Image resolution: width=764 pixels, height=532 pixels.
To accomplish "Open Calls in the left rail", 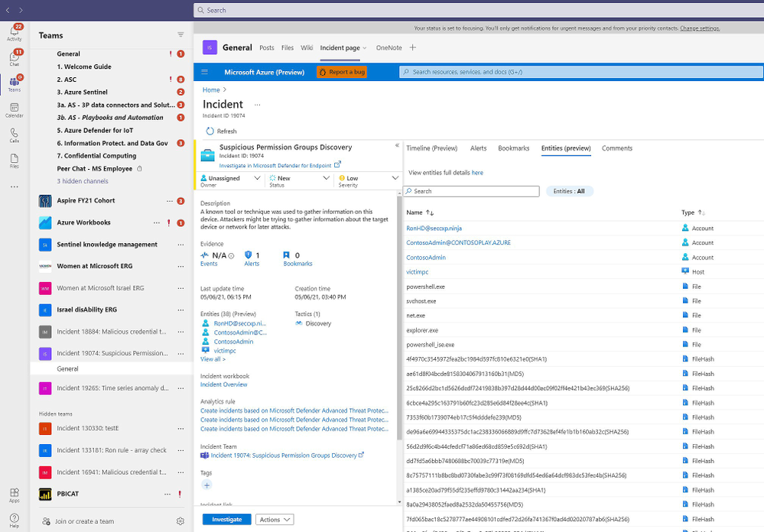I will 15,135.
